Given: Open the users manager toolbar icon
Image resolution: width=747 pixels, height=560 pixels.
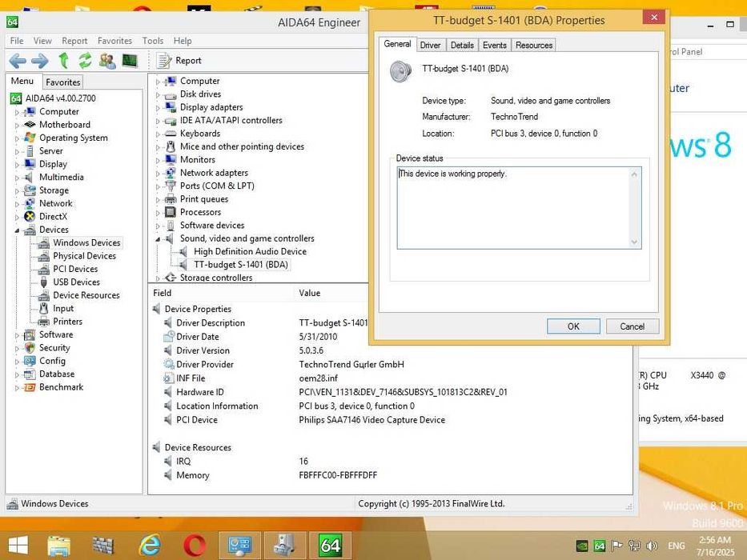Looking at the screenshot, I should [107, 61].
